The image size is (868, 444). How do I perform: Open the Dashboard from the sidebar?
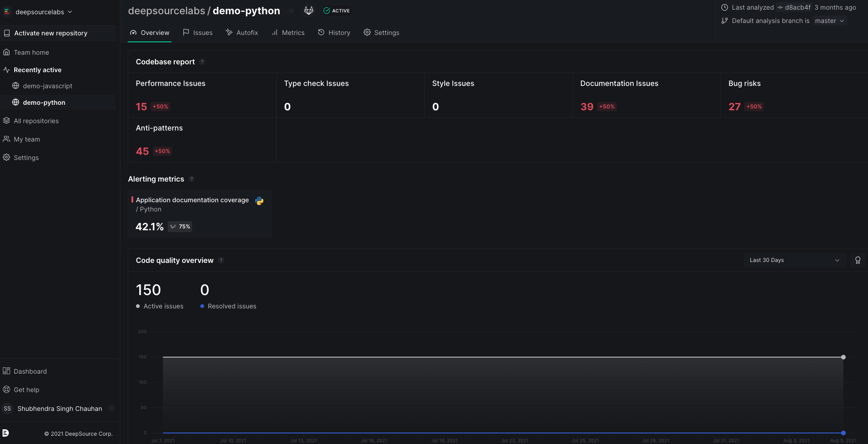click(30, 371)
